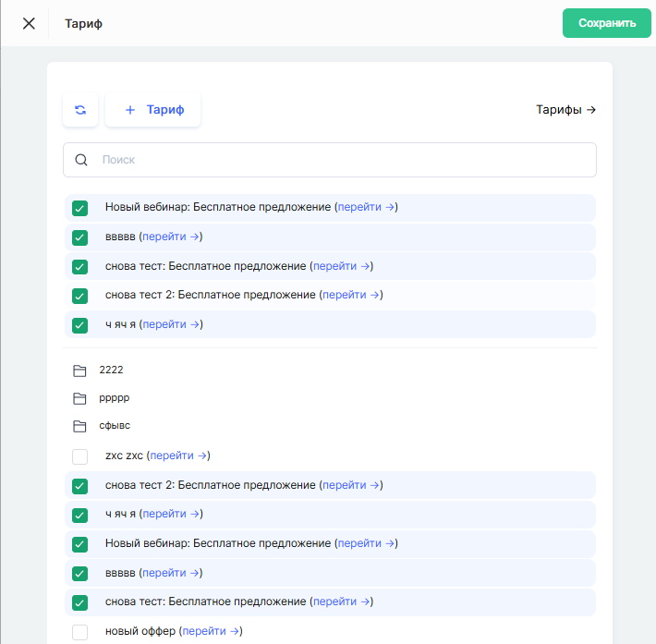Click the magnifier search icon

[81, 160]
